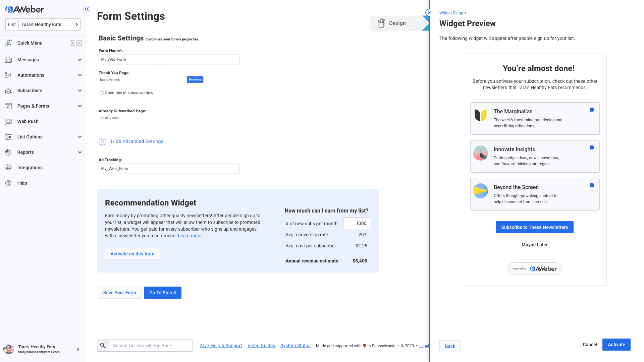The width and height of the screenshot is (644, 362).
Task: Click the Help question mark icon
Action: point(8,183)
